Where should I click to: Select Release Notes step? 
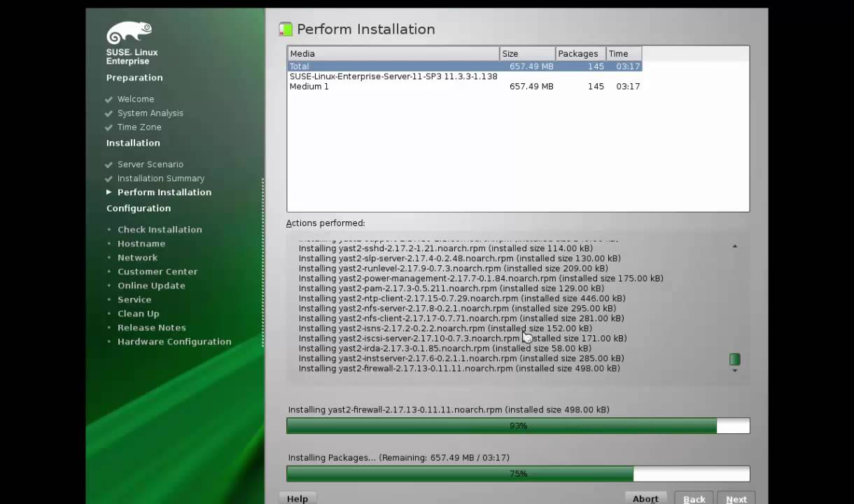(x=152, y=328)
